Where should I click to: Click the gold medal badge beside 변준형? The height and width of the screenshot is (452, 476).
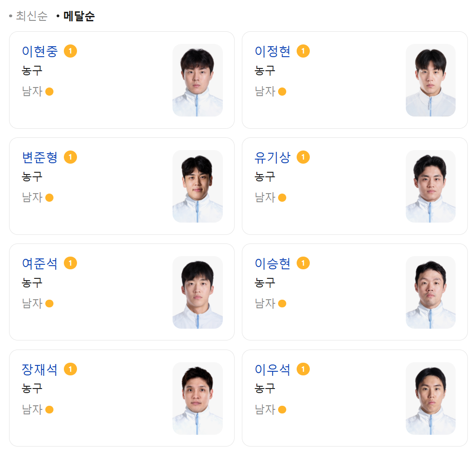(x=71, y=157)
